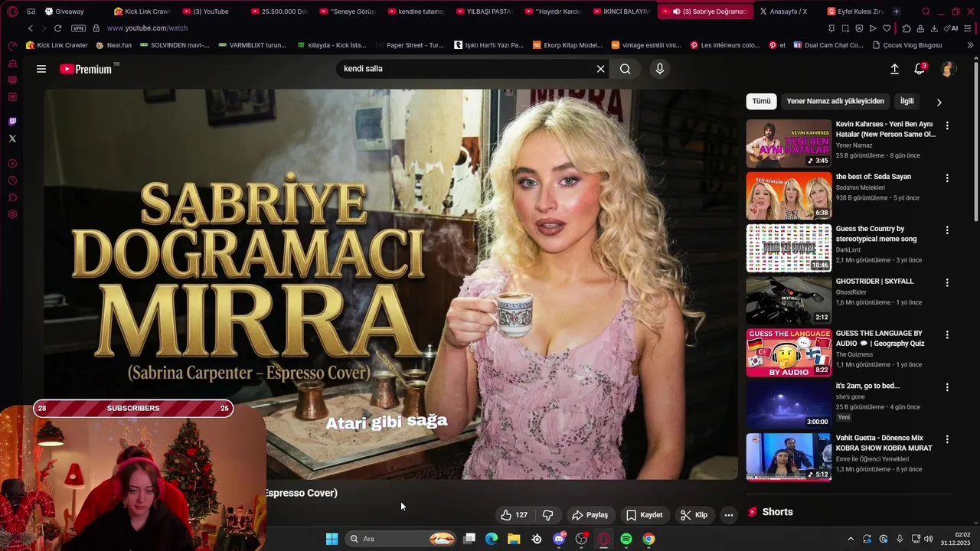Expand hidden bookmarks with double chevron
The width and height of the screenshot is (980, 551).
tap(970, 45)
